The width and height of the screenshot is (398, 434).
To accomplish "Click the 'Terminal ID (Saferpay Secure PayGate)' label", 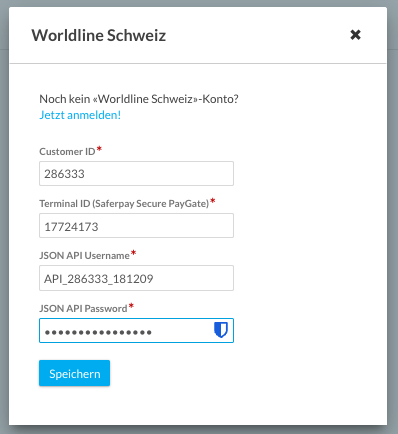I will click(124, 203).
